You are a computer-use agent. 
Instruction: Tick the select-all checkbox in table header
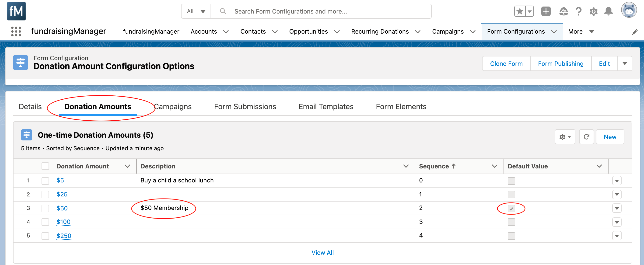click(45, 166)
